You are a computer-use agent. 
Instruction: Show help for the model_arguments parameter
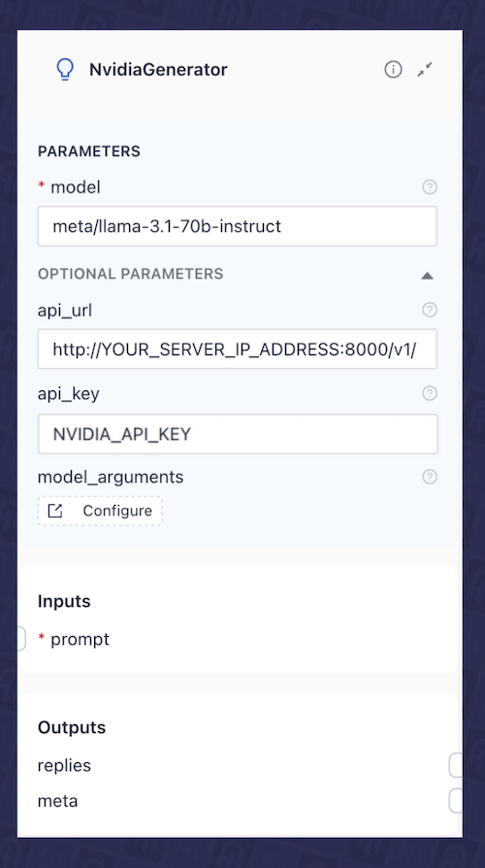pyautogui.click(x=430, y=477)
